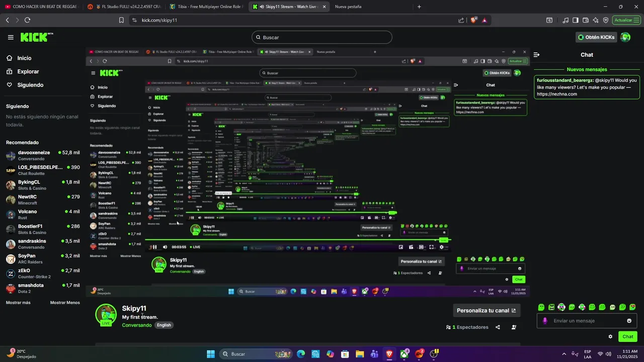This screenshot has width=644, height=362.
Task: Insert the last heart-eyes emote
Action: [x=632, y=307]
